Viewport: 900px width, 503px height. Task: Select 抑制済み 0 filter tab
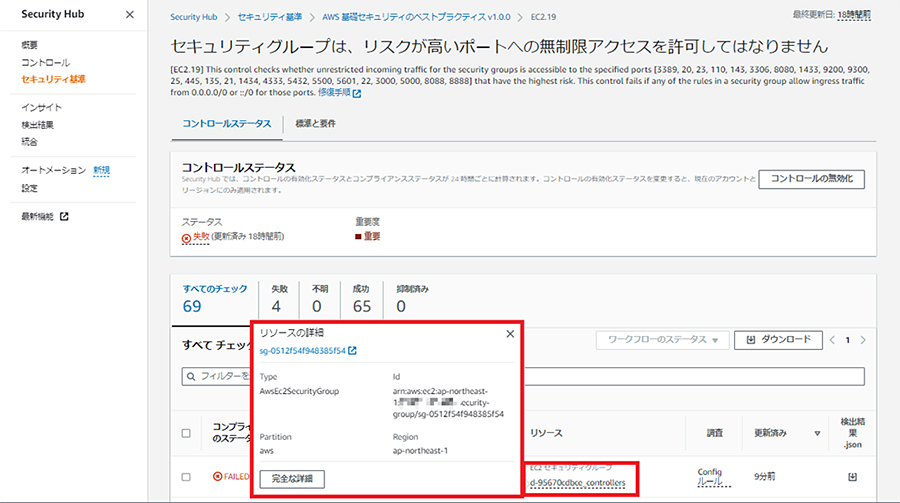412,299
